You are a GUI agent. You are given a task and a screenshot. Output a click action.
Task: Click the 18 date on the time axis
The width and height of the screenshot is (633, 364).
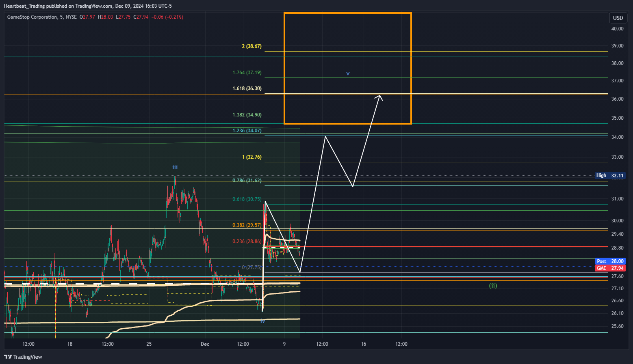click(x=70, y=344)
